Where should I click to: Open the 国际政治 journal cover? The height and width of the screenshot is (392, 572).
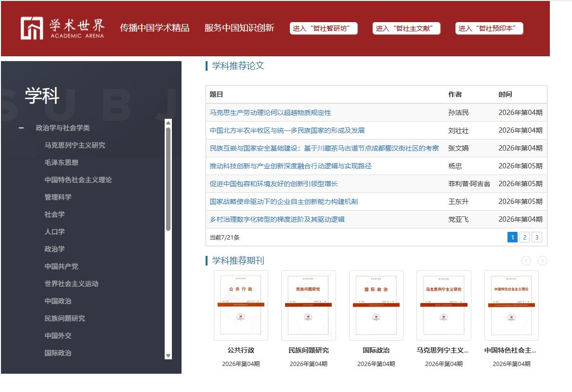(376, 305)
